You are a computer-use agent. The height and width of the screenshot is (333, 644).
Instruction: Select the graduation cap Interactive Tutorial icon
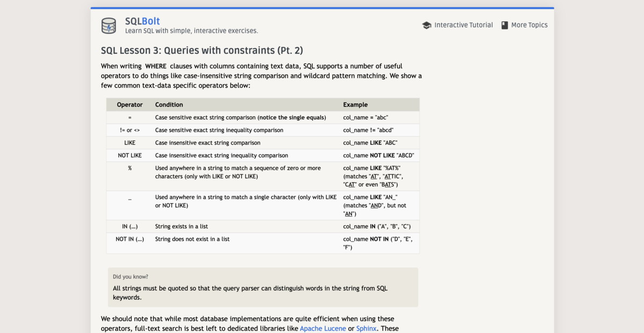click(x=427, y=25)
